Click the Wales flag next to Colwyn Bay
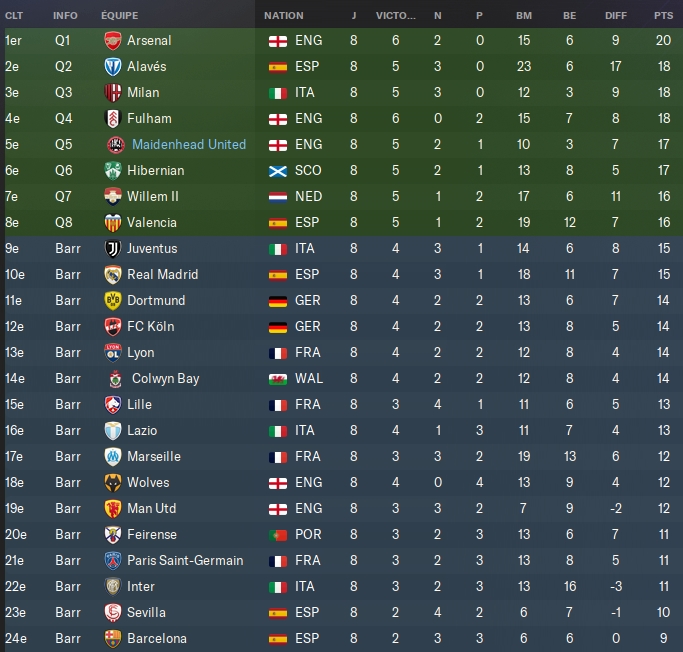This screenshot has width=683, height=652. (x=278, y=379)
